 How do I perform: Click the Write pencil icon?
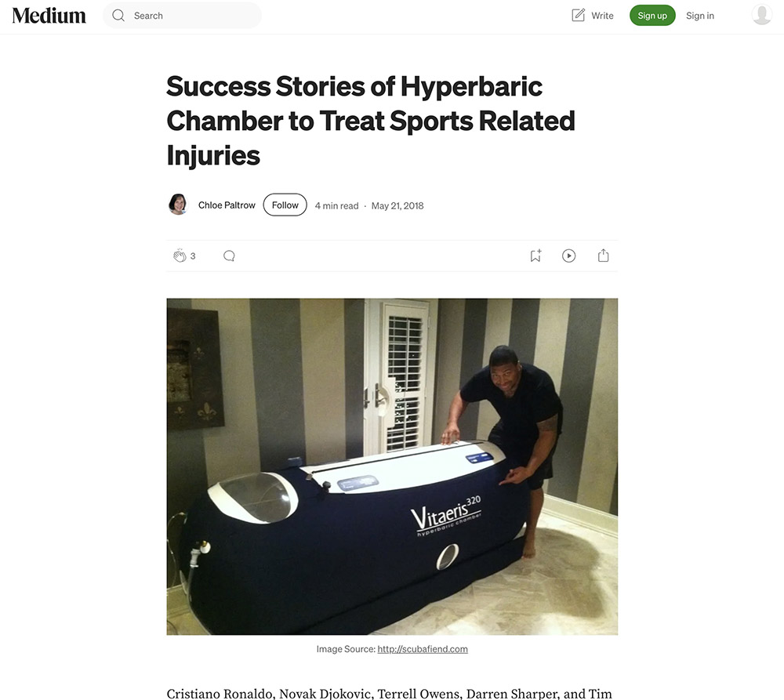578,16
